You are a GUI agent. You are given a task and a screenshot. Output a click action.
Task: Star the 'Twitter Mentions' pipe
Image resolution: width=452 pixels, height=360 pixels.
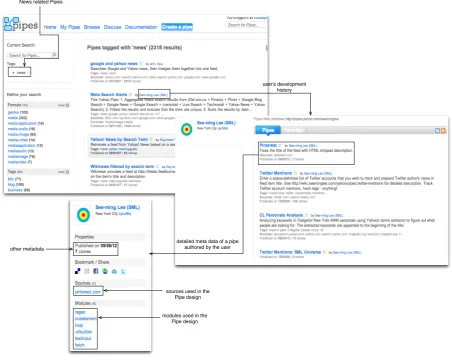[x=295, y=173]
